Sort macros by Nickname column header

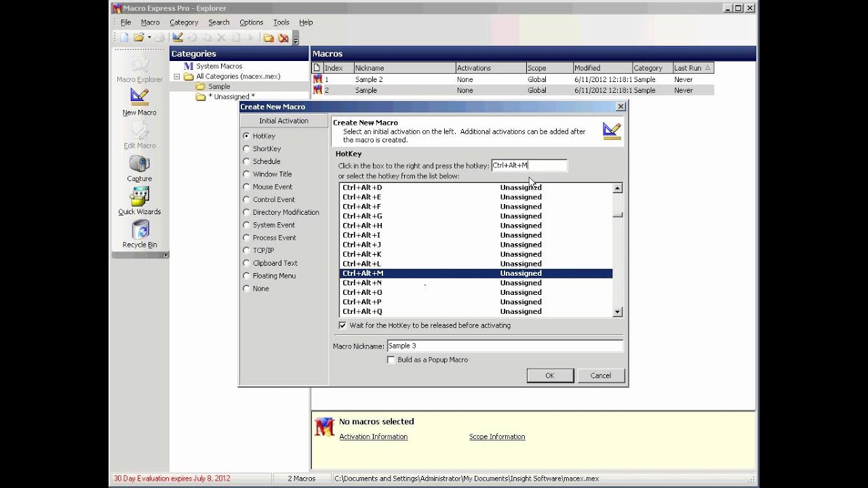pos(404,68)
